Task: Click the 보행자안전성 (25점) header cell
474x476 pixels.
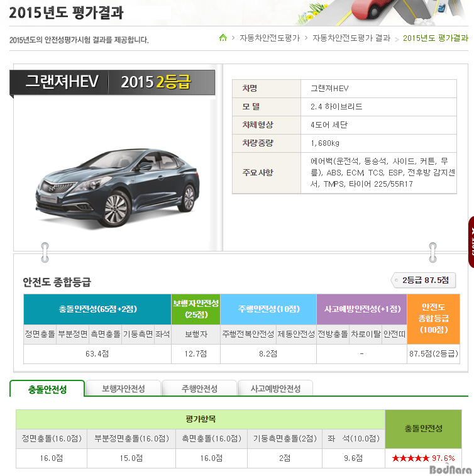Action: (x=196, y=309)
